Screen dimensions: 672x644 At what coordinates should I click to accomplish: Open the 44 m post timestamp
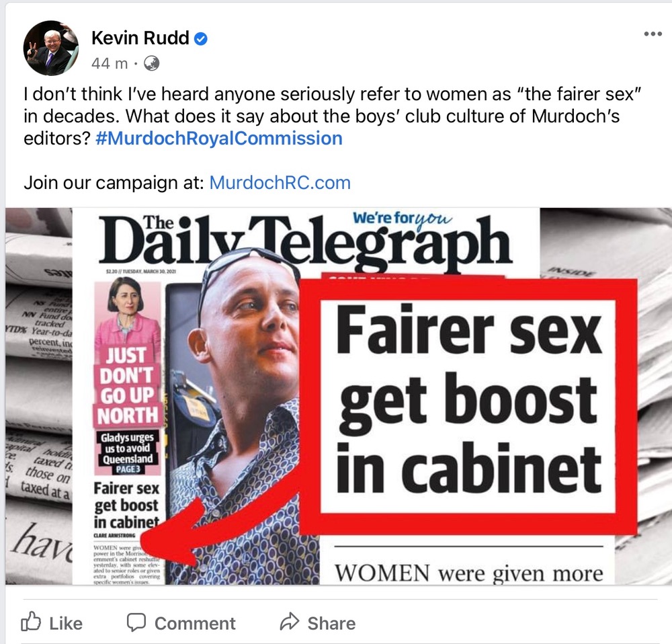coord(110,63)
